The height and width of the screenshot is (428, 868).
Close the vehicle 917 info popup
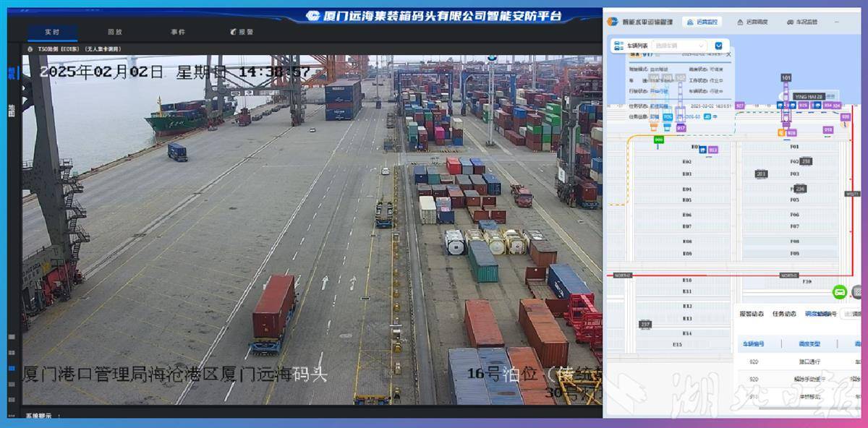tap(728, 54)
